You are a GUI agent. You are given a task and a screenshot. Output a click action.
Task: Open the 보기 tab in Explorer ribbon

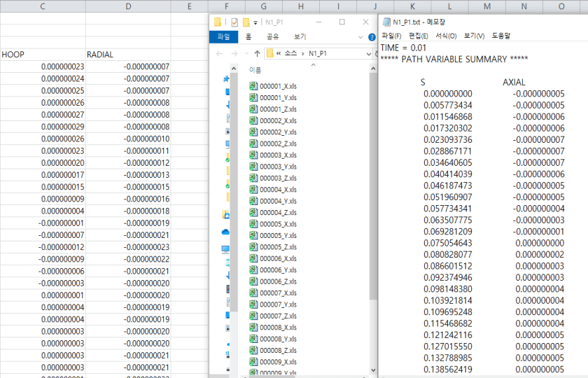pos(300,37)
